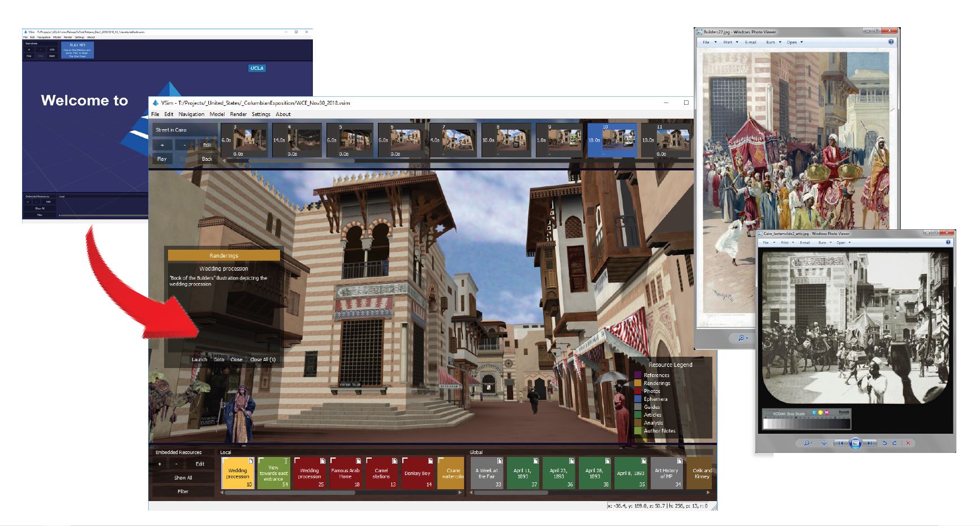Click the Local resources horizontal scrollbar
980x526 pixels.
coord(290,493)
